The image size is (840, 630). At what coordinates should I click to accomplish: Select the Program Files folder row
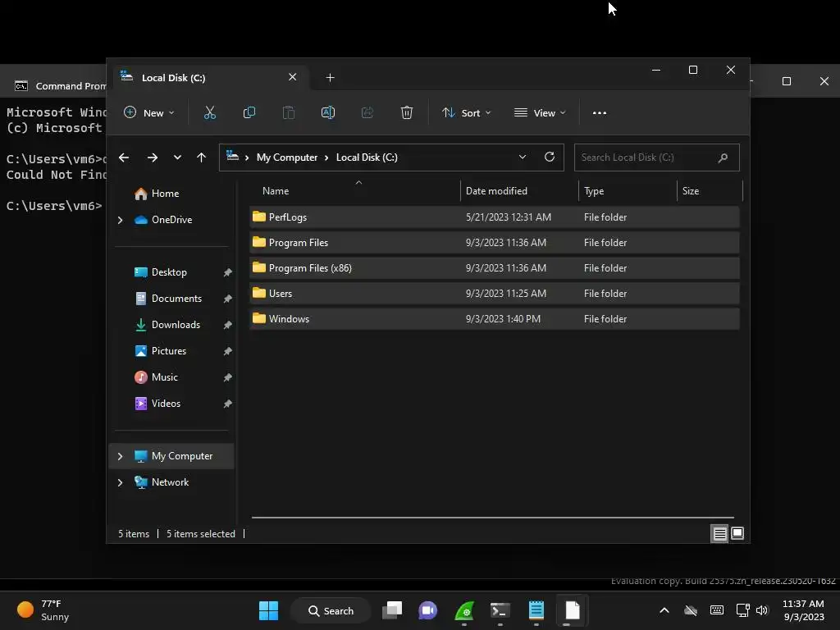(x=494, y=243)
